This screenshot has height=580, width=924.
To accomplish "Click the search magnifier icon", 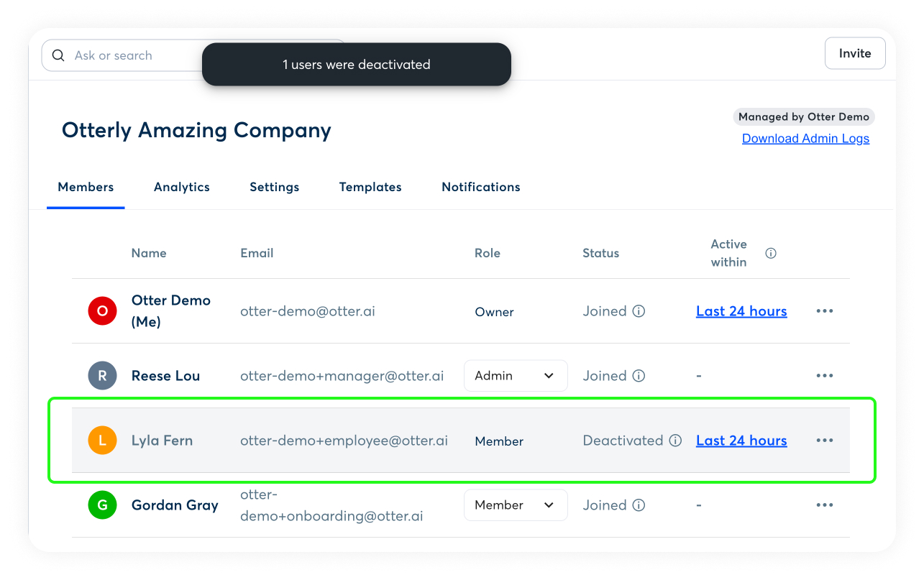I will tap(58, 56).
